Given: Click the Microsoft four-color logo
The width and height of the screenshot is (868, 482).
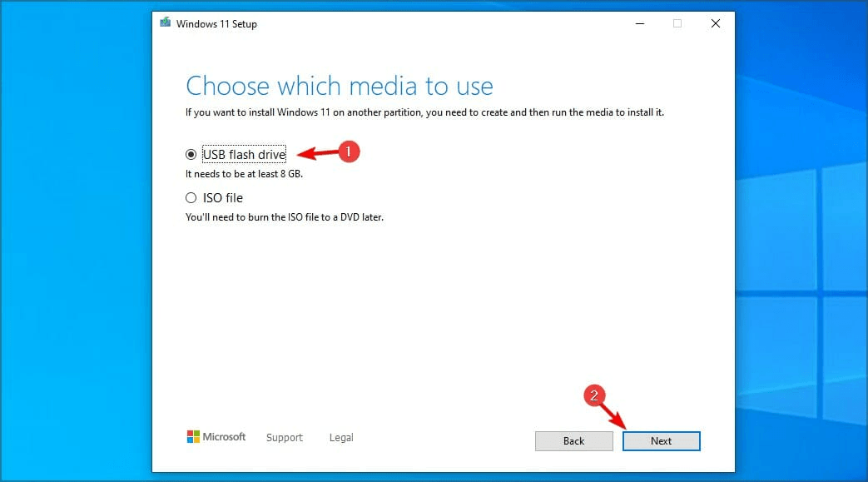Looking at the screenshot, I should (x=192, y=436).
